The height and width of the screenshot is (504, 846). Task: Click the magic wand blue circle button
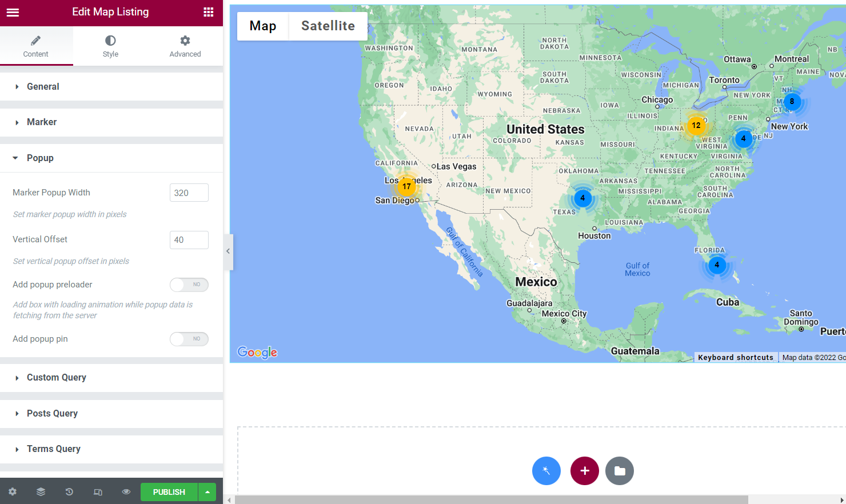[546, 471]
